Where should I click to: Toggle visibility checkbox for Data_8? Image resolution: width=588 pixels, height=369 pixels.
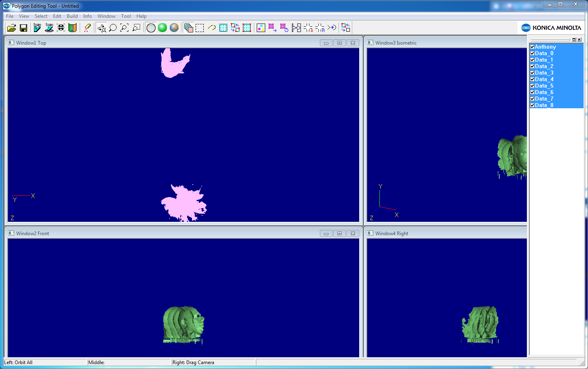point(533,105)
